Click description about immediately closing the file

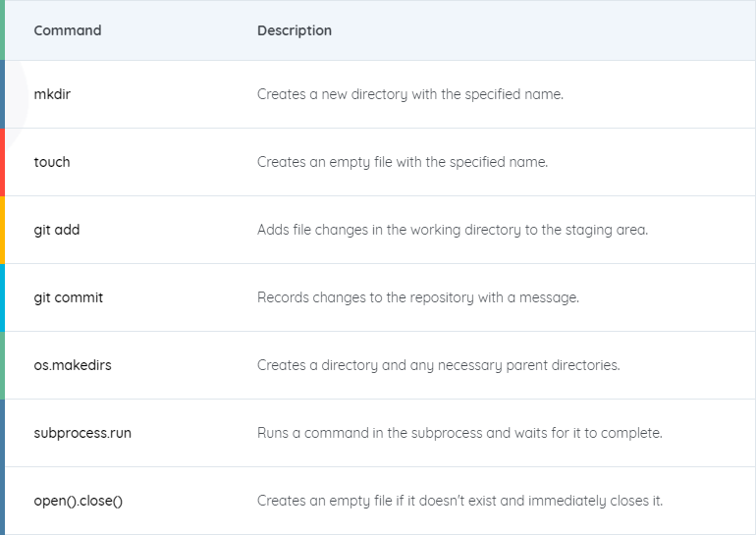[459, 501]
